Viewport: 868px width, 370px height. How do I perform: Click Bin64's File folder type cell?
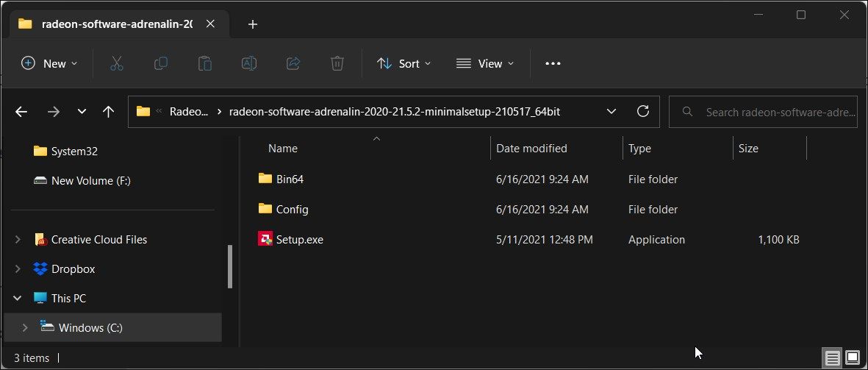pyautogui.click(x=653, y=179)
